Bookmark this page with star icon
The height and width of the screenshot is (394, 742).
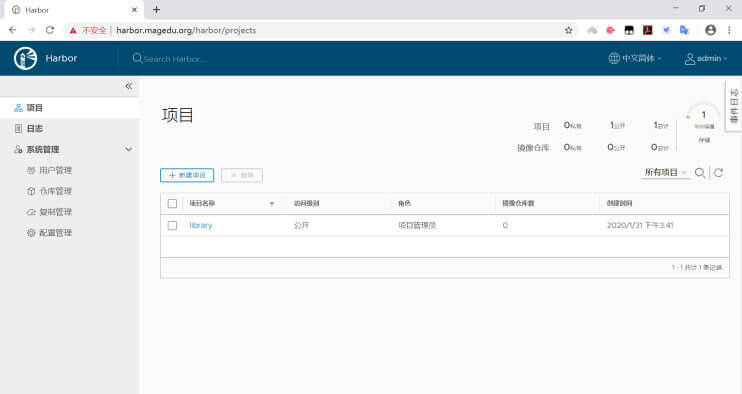[x=569, y=30]
